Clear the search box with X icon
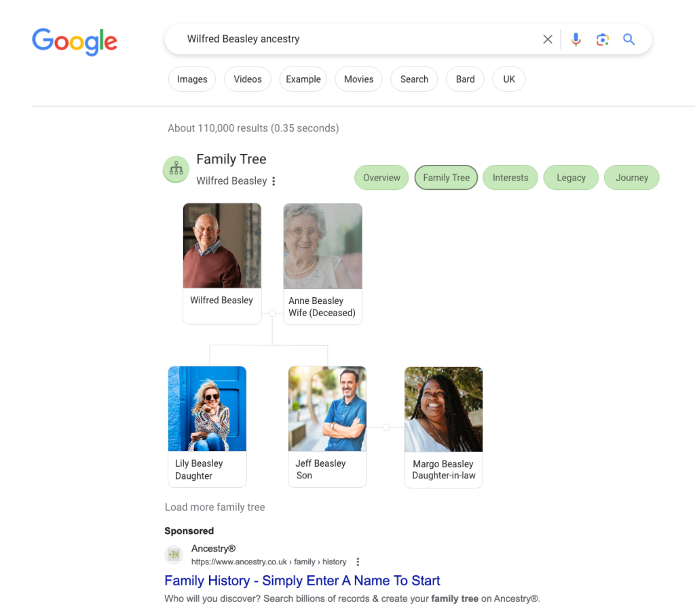Viewport: 695px width, 616px height. [x=548, y=39]
